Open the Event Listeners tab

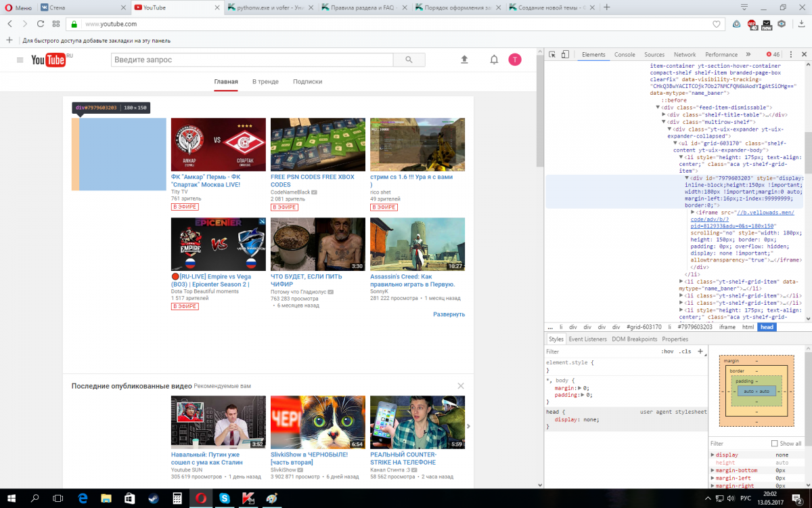[x=587, y=339]
